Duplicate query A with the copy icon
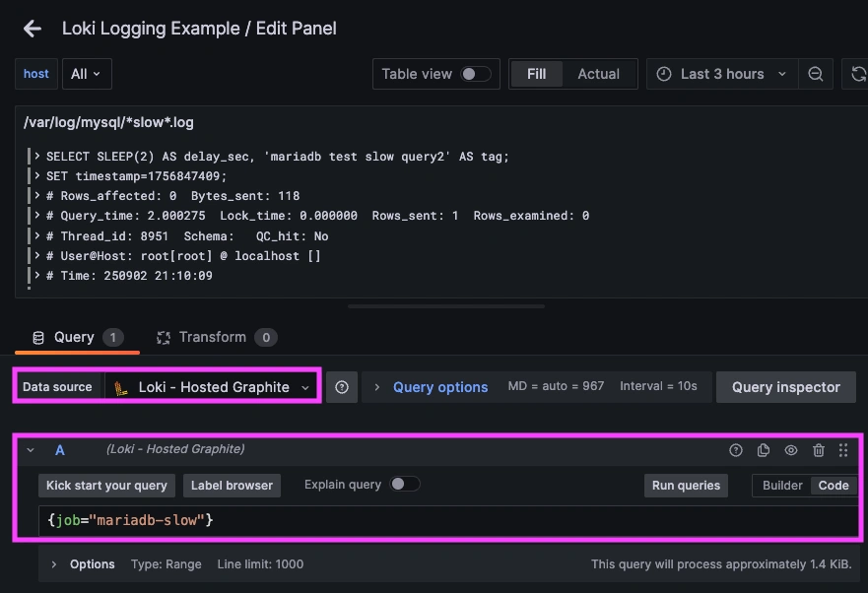 pyautogui.click(x=764, y=450)
